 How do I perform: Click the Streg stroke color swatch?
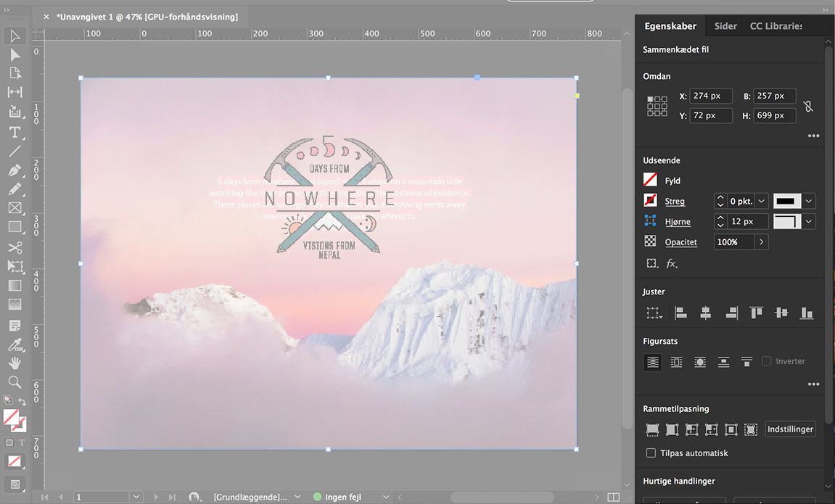(650, 201)
